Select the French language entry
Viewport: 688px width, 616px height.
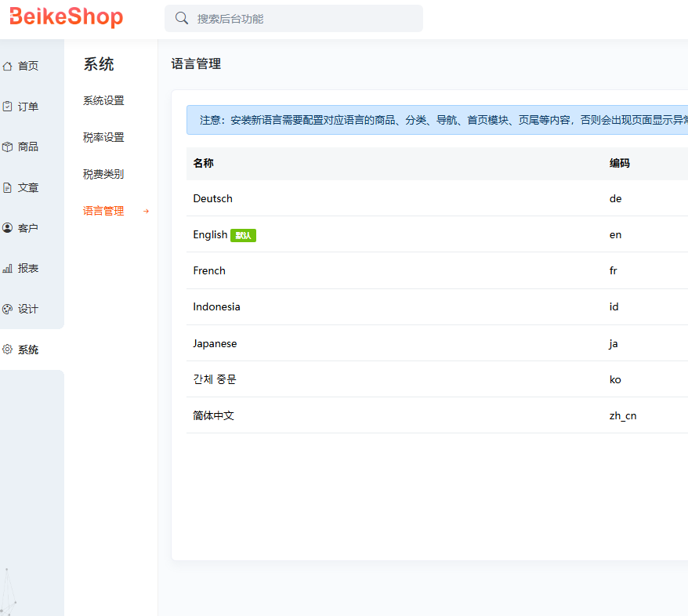click(x=209, y=270)
